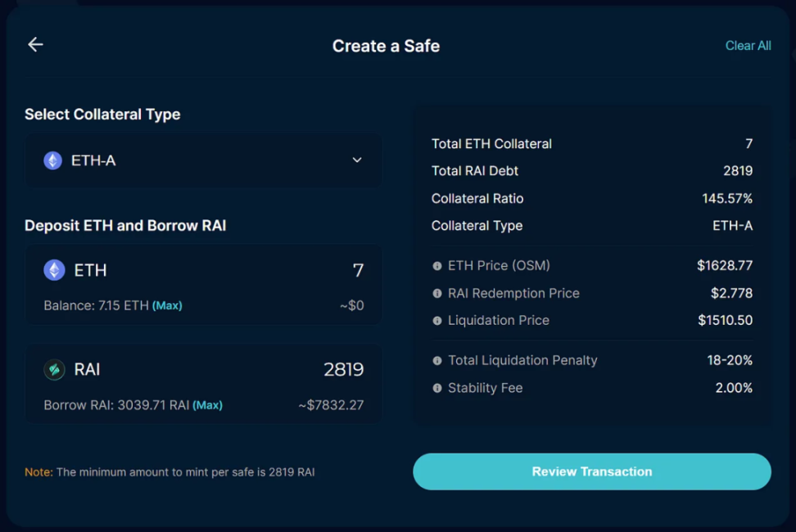
Task: Click Review Transaction button
Action: click(592, 471)
